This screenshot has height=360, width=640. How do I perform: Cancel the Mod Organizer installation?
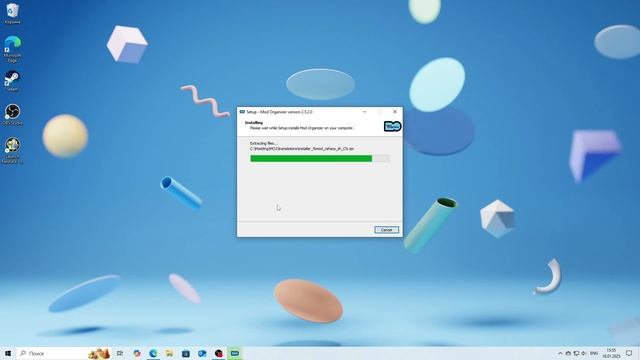click(386, 230)
